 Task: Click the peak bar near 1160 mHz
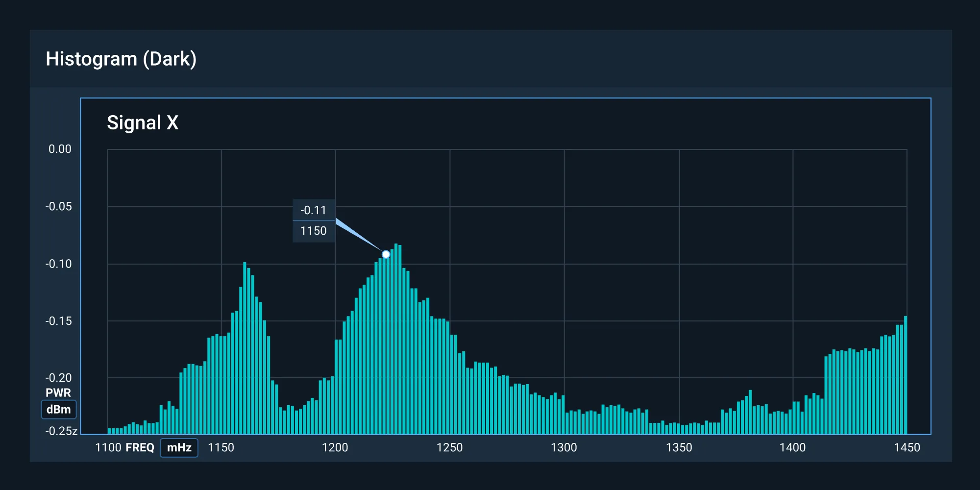coord(245,343)
